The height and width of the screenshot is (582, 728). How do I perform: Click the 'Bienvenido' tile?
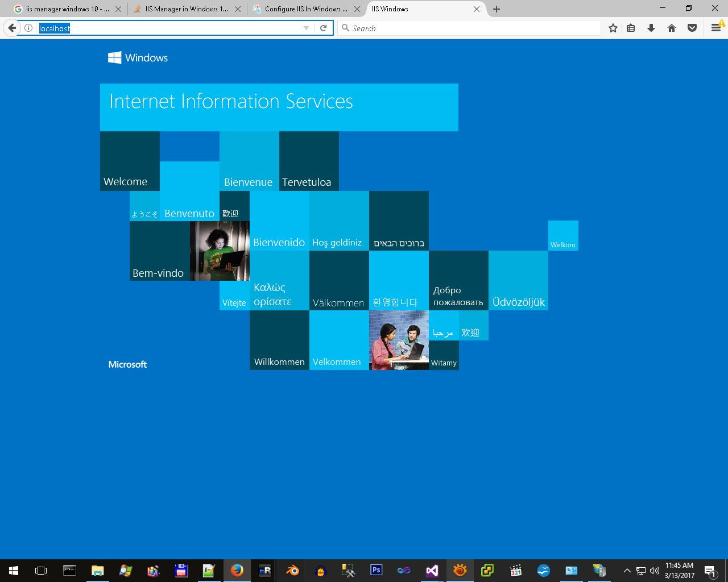(x=279, y=221)
